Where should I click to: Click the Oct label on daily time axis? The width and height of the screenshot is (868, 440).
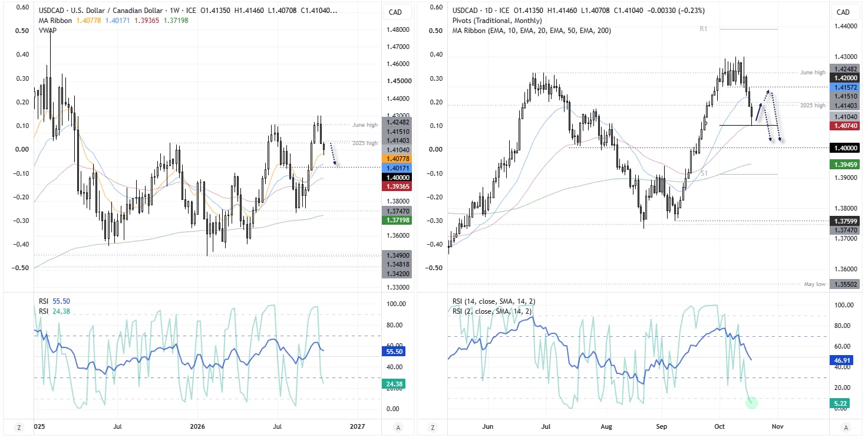(718, 425)
